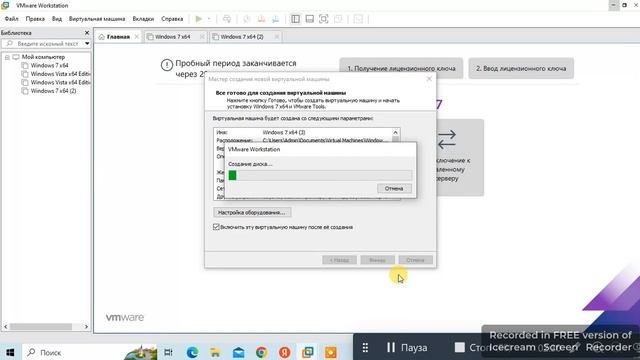The width and height of the screenshot is (640, 360).
Task: Open File Explorer from the taskbar
Action: click(215, 352)
